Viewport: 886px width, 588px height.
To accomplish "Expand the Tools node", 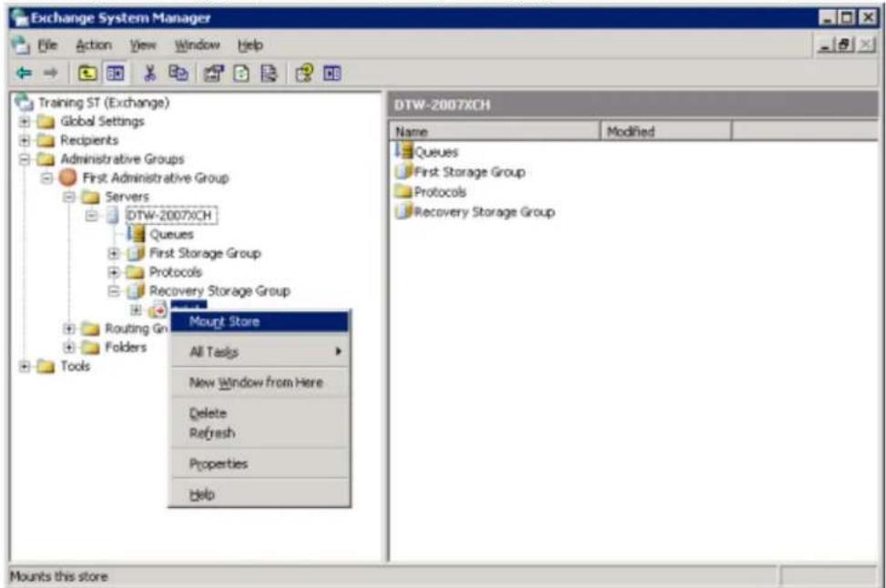I will pos(25,367).
